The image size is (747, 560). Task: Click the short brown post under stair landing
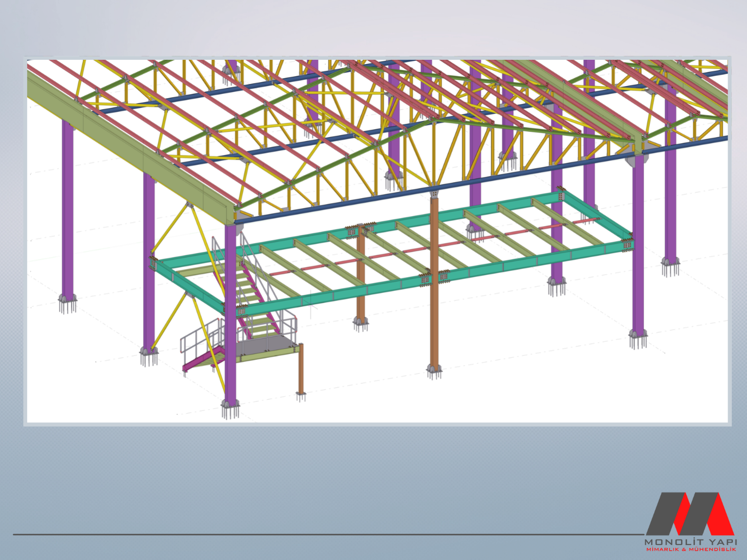(301, 368)
